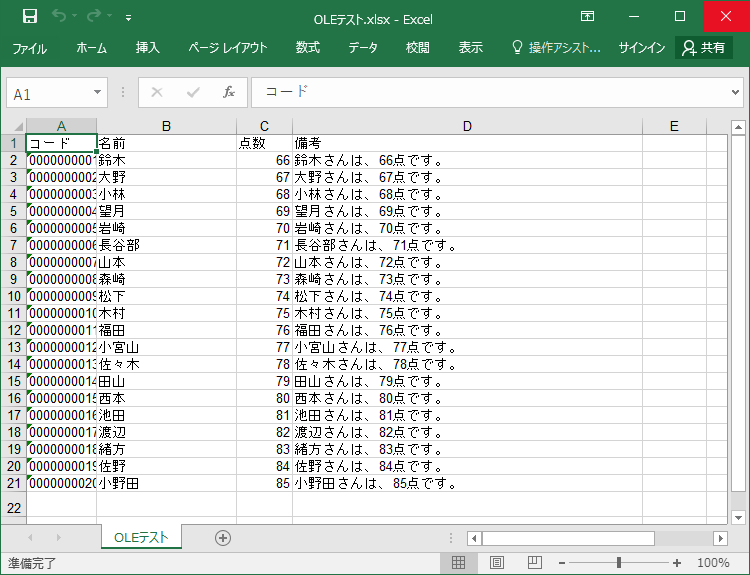
Task: Switch to the 数式 tab
Action: coord(308,48)
